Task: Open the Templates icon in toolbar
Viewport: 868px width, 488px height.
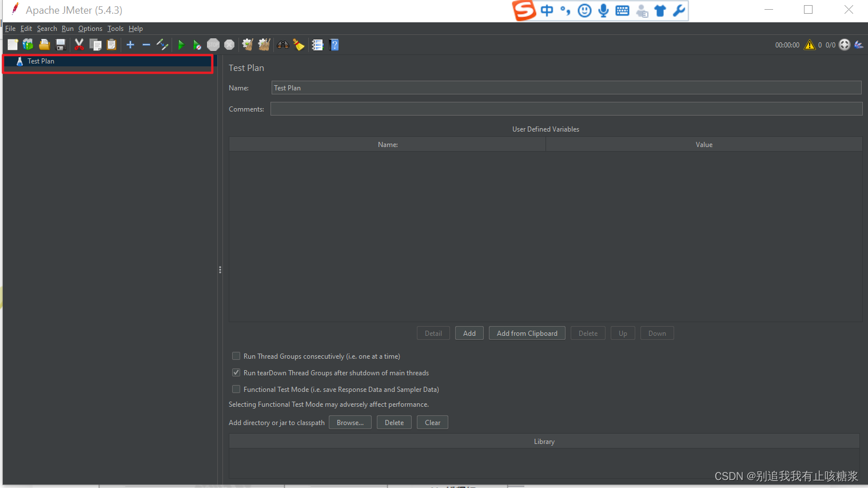Action: point(28,45)
